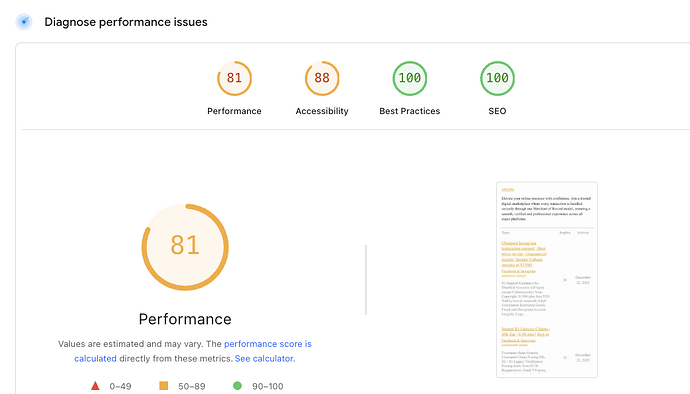Viewport: 690px width, 394px height.
Task: Click the 'Performance' label under the 81 gauge
Action: coord(234,111)
